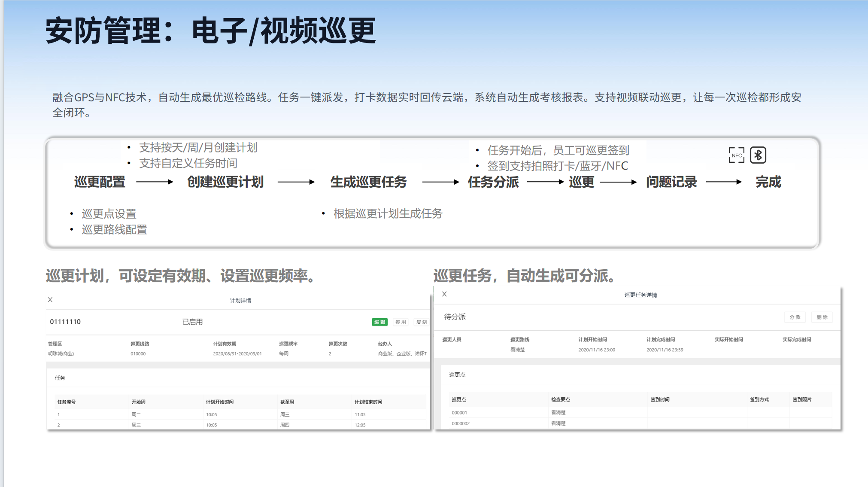Select the 问题记录 flow step
The width and height of the screenshot is (868, 487).
point(671,182)
